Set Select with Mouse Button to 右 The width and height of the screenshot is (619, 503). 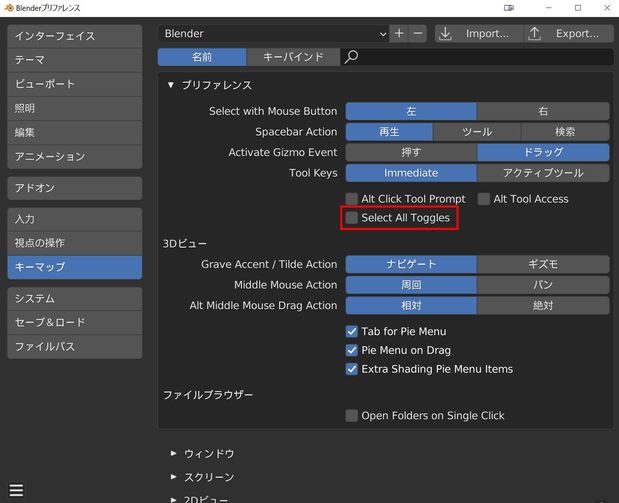pos(543,111)
